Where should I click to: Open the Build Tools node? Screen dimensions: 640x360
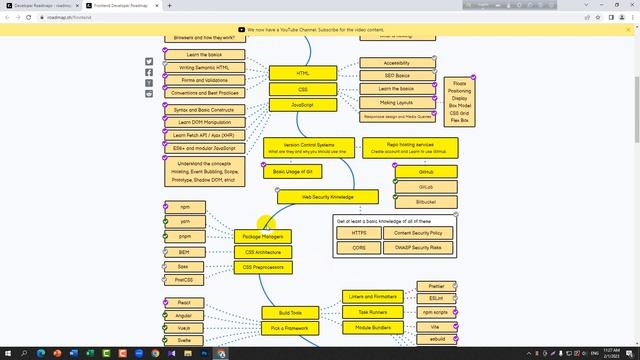pyautogui.click(x=290, y=313)
